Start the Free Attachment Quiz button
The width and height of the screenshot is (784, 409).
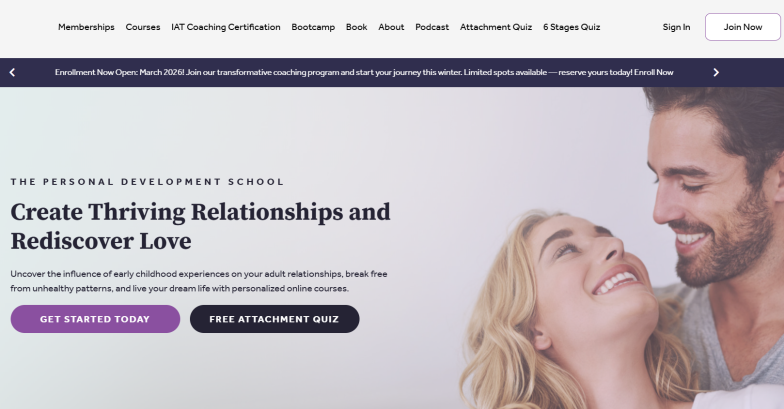[x=274, y=319]
